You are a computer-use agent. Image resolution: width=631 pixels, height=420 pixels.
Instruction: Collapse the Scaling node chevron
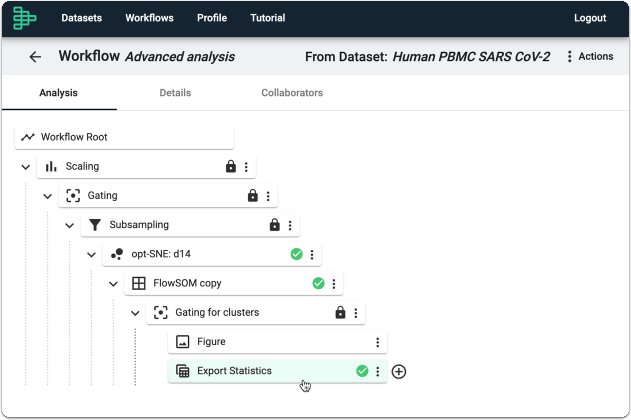click(x=26, y=167)
